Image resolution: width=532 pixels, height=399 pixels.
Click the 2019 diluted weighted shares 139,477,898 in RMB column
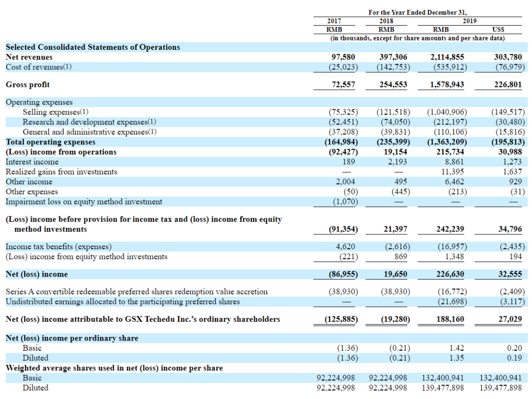(x=442, y=388)
